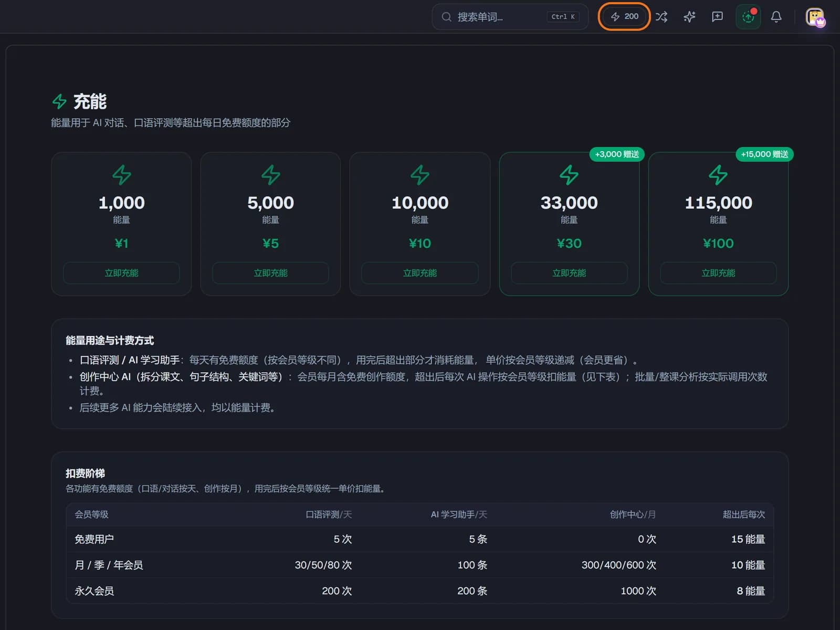The image size is (840, 630).
Task: Open the 200 energy balance indicator
Action: coord(624,17)
